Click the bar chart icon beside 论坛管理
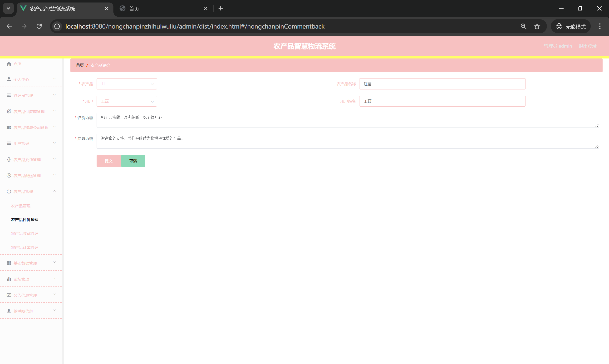The height and width of the screenshot is (364, 609). pos(9,279)
